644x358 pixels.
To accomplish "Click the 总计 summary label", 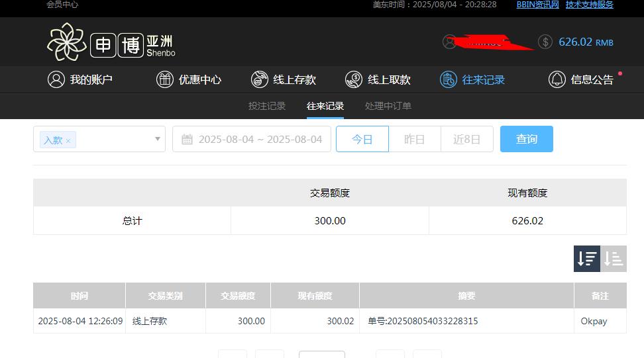I will pos(132,220).
